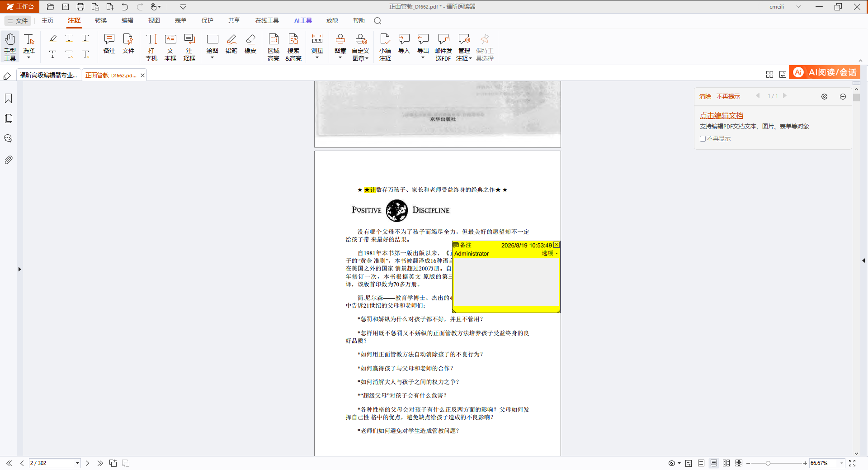Open the 选项 options menu on the note
Viewport: 868px width, 470px height.
(x=550, y=253)
